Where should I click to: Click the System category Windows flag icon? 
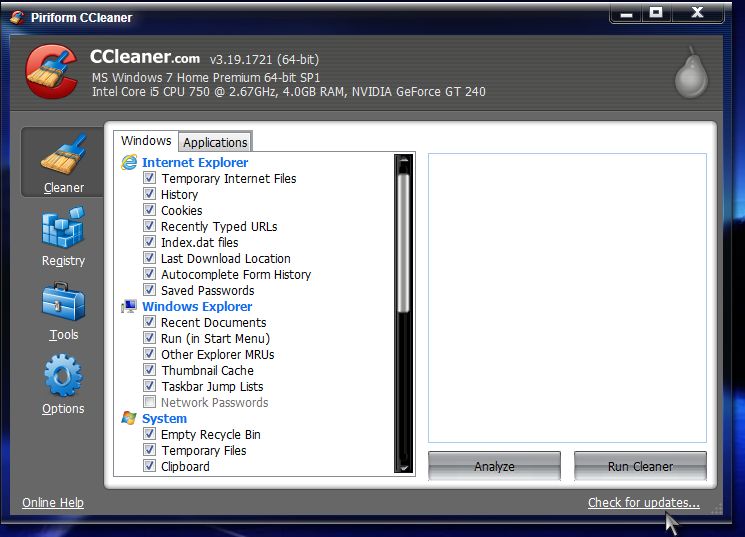129,418
